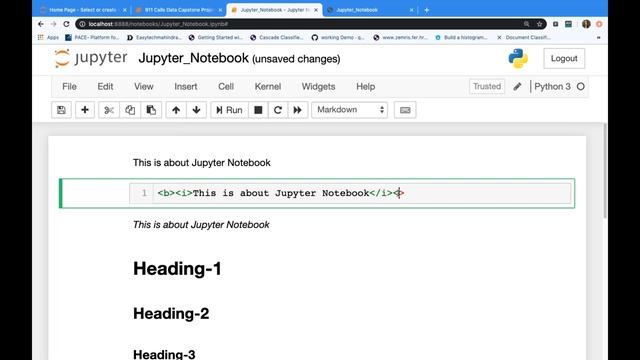
Task: Click the Trusted notebook indicator
Action: pyautogui.click(x=487, y=87)
